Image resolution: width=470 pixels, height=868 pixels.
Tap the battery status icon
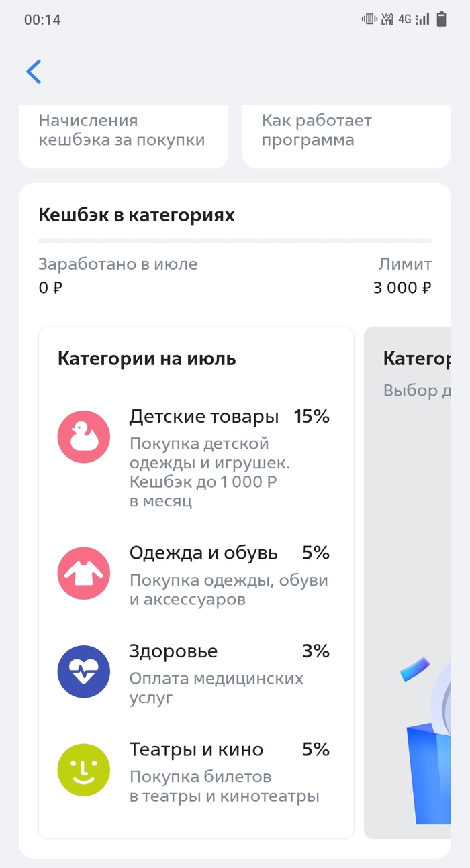tap(441, 19)
